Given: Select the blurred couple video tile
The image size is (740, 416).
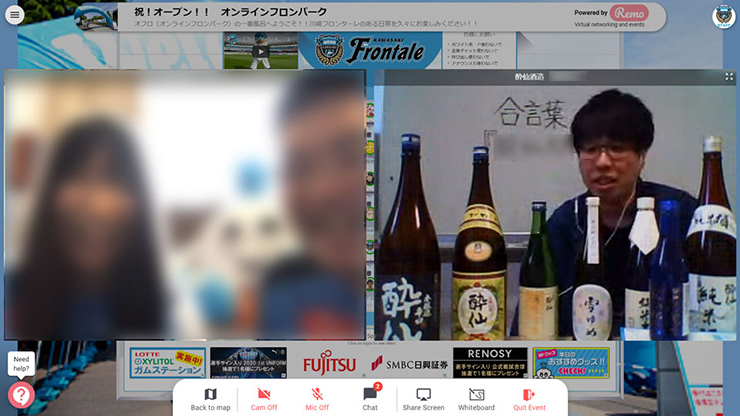Looking at the screenshot, I should 185,205.
